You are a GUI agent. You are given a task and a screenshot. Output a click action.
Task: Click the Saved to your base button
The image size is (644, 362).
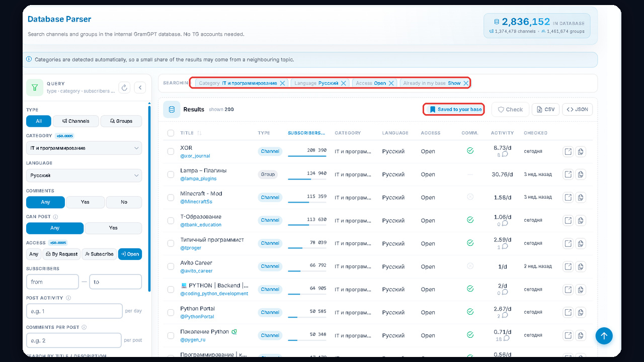(x=454, y=110)
